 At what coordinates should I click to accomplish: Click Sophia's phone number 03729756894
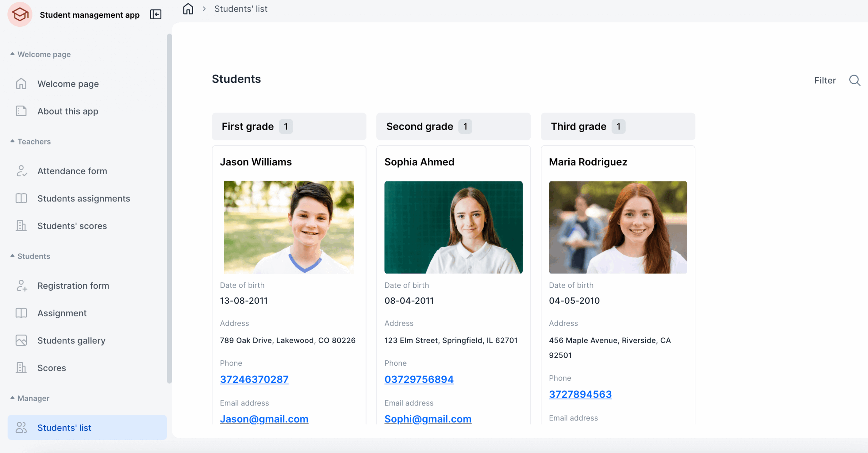coord(419,379)
